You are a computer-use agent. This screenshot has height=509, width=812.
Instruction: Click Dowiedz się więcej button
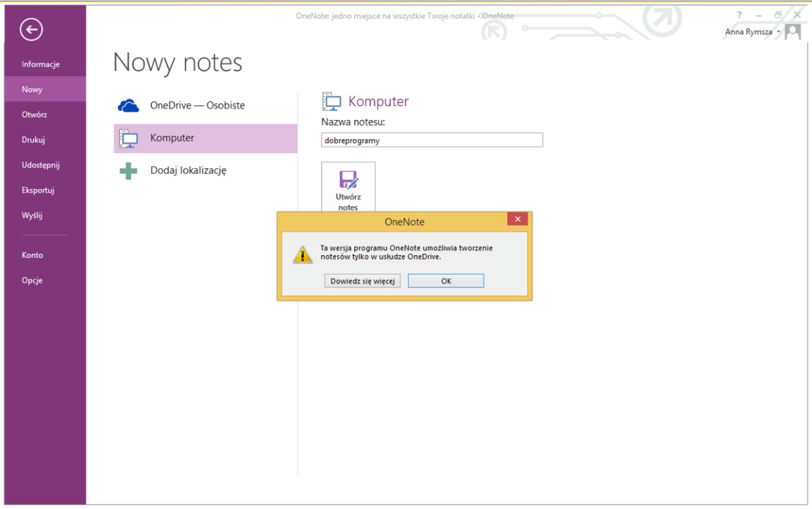362,281
